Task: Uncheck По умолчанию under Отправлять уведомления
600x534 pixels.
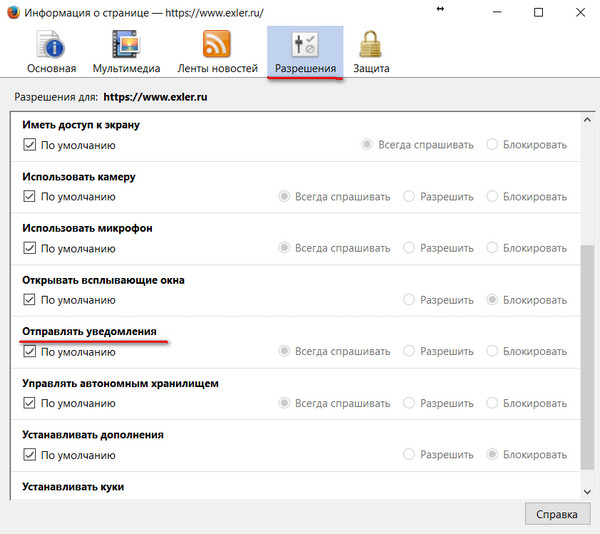Action: pos(28,351)
